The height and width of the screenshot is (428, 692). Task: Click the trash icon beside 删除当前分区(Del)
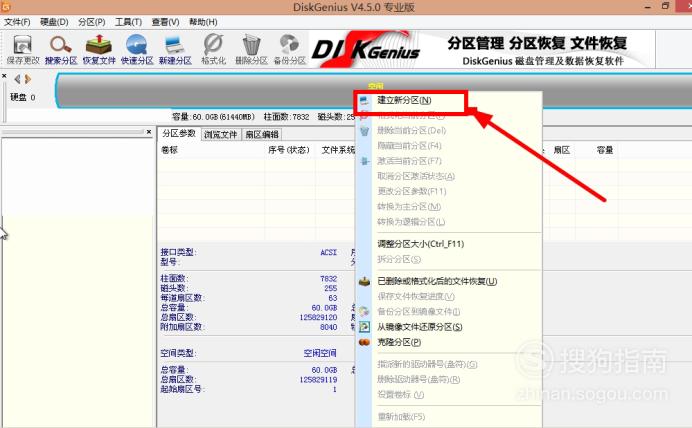click(x=364, y=131)
